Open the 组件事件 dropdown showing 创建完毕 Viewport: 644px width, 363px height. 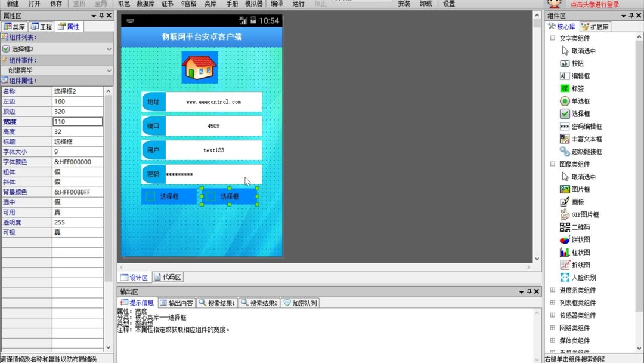(x=57, y=70)
